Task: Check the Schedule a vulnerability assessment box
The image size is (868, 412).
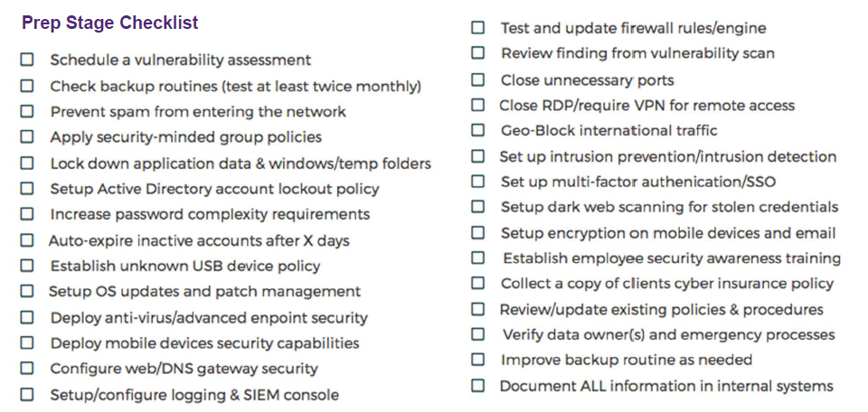Action: coord(27,60)
